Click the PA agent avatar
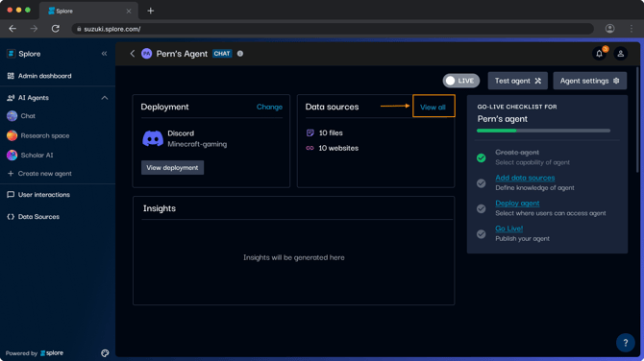The width and height of the screenshot is (644, 361). pos(147,54)
